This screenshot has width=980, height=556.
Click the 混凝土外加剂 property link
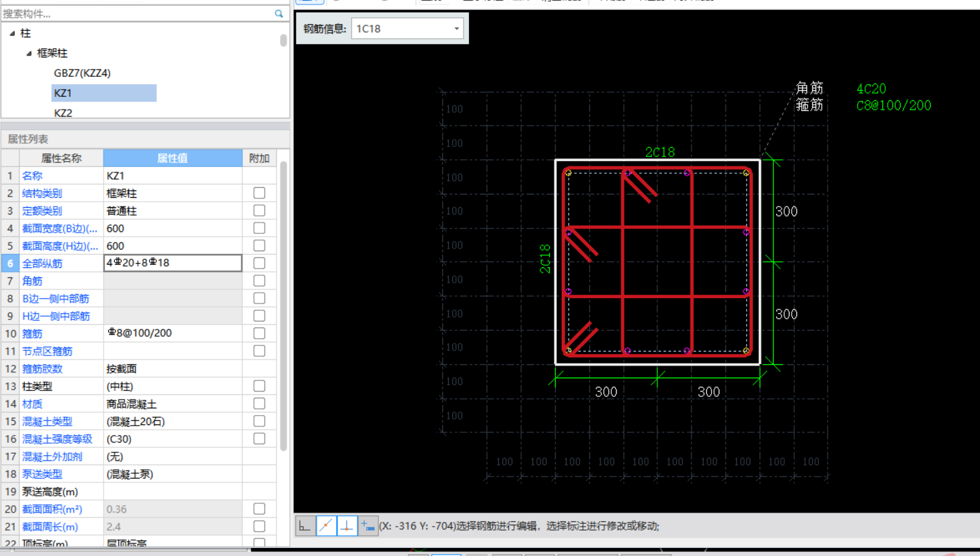[52, 456]
